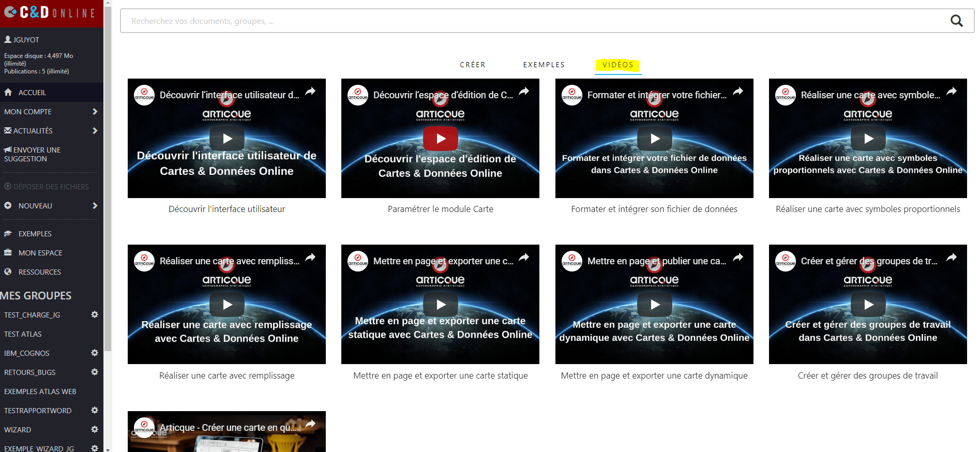Share the 'Découvrir l'espace d'édition' video
The width and height of the screenshot is (980, 452).
524,92
